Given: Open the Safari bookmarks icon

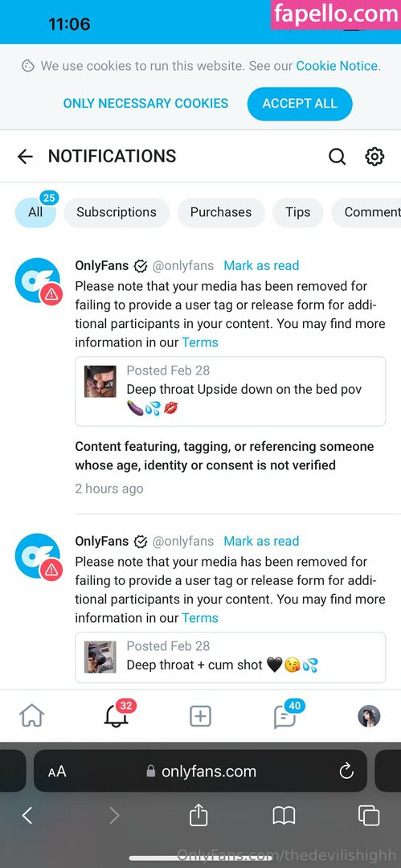Looking at the screenshot, I should point(284,816).
